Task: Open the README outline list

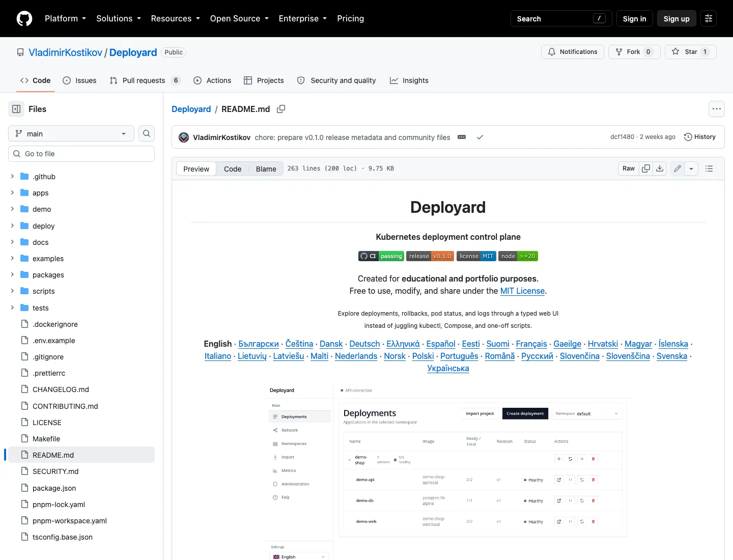Action: 709,169
